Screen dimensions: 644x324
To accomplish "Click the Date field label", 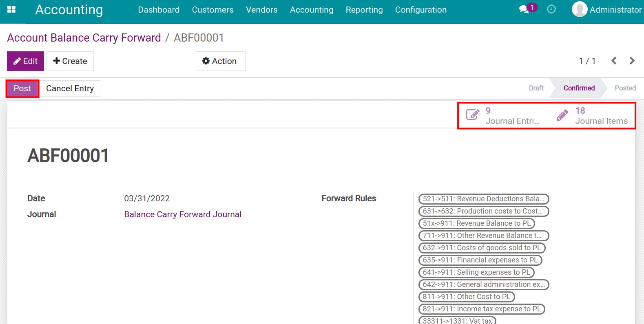I will tap(36, 198).
